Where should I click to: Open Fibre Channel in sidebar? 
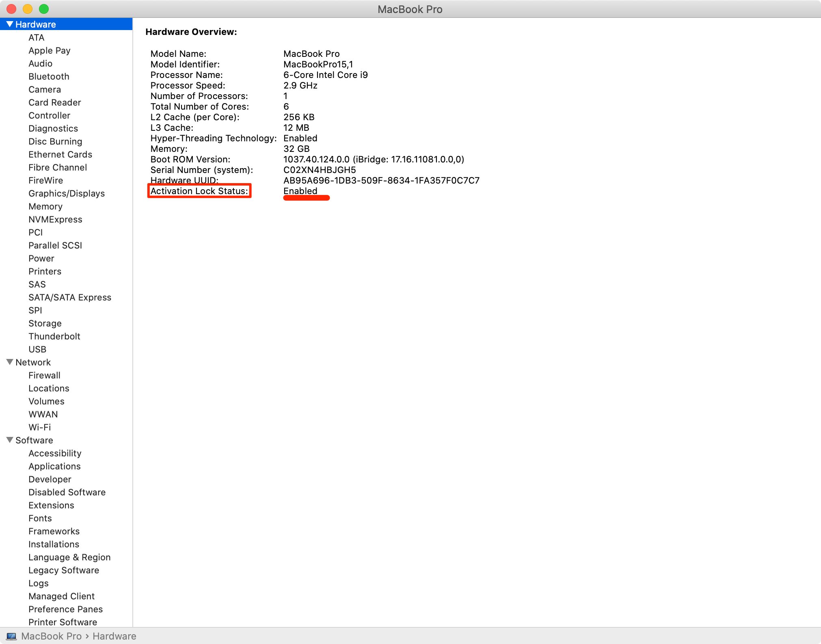pyautogui.click(x=58, y=167)
